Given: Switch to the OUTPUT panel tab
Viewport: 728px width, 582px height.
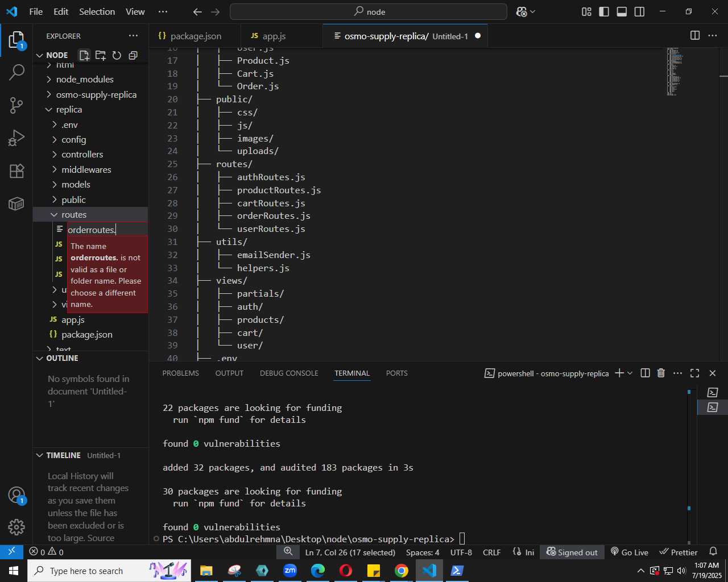Looking at the screenshot, I should point(229,373).
